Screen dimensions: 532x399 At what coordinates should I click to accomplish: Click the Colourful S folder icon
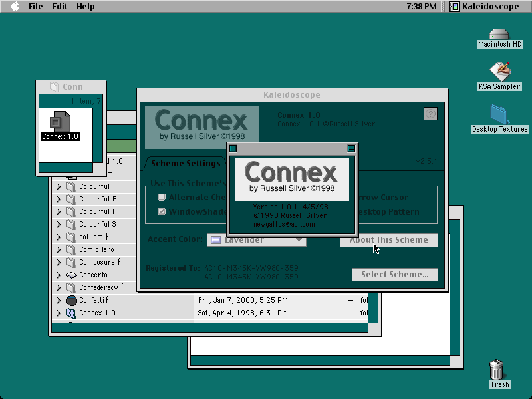click(x=71, y=224)
